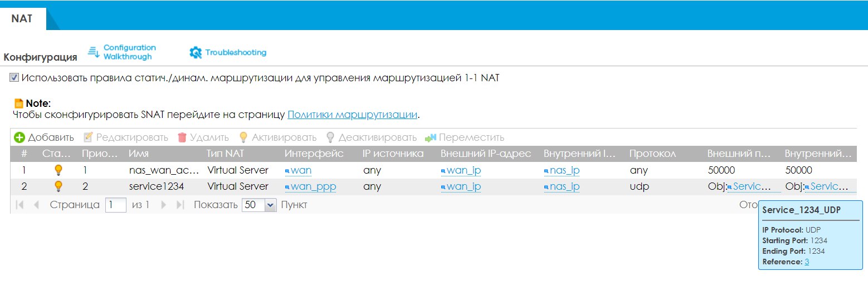Image resolution: width=868 pixels, height=281 pixels.
Task: Open Configuration Walkthrough icon
Action: [94, 52]
